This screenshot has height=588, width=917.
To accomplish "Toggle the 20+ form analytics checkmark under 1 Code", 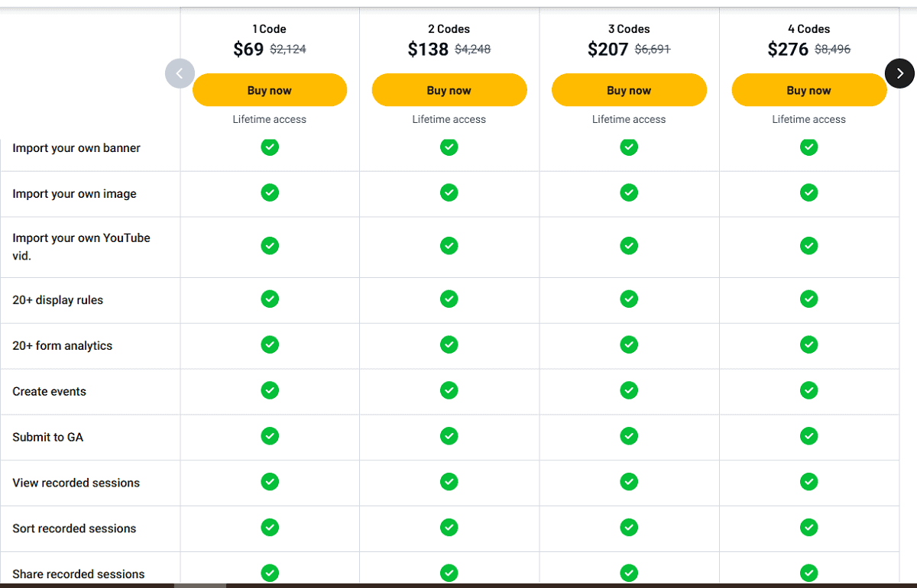I will pos(270,344).
